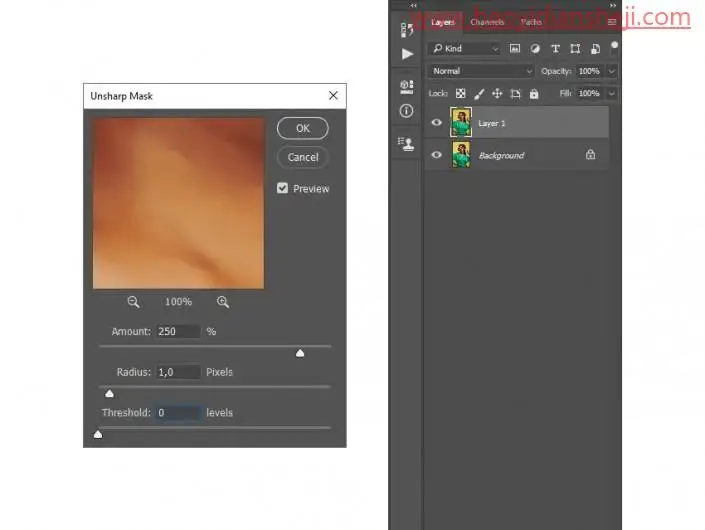The width and height of the screenshot is (705, 530).
Task: Lock layer position icon
Action: click(x=497, y=94)
